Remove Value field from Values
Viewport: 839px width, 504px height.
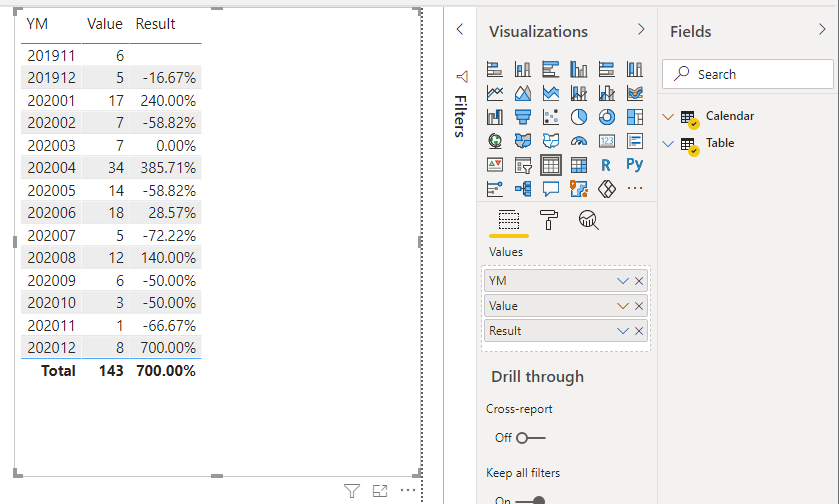[639, 306]
